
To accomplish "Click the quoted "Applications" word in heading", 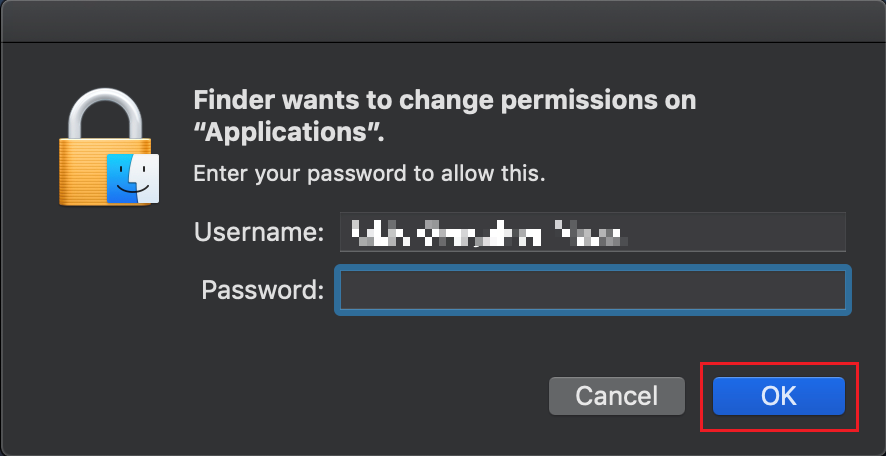I will pyautogui.click(x=289, y=132).
